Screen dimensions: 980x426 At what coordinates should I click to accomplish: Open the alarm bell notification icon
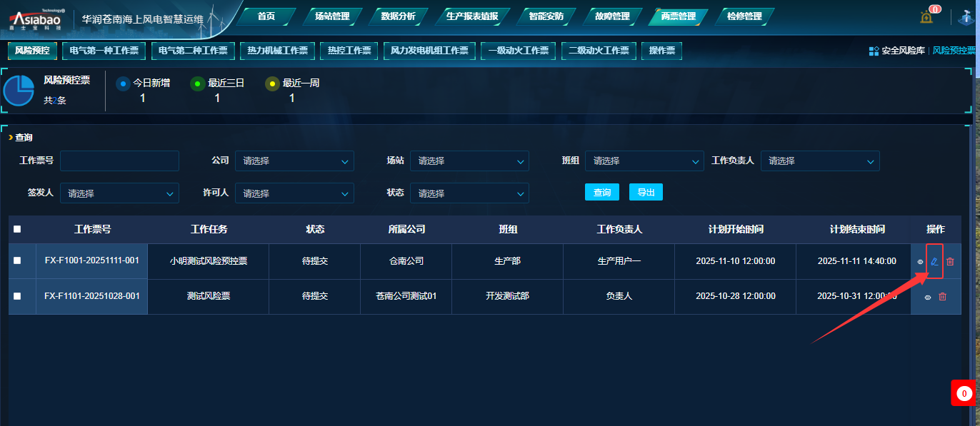click(x=926, y=17)
